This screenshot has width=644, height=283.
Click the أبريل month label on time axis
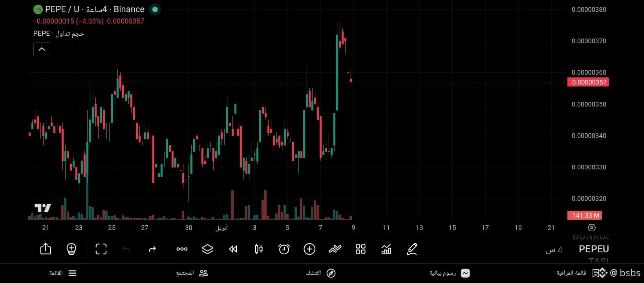(x=221, y=228)
